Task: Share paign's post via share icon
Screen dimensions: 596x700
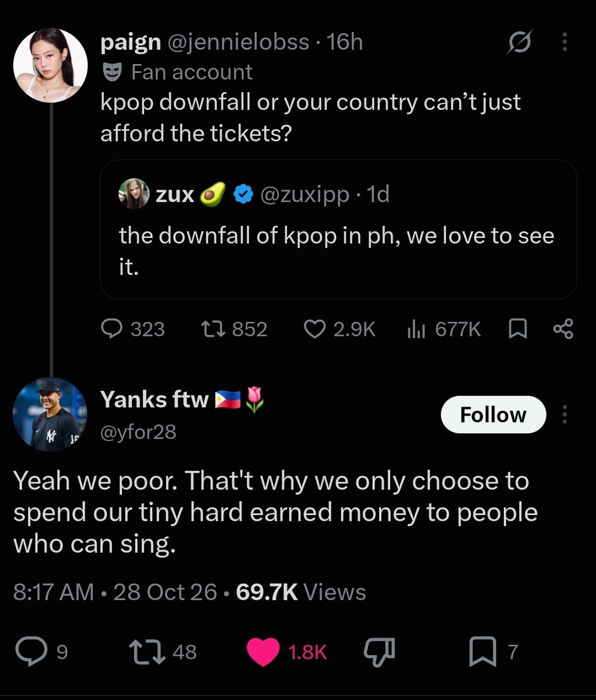Action: [563, 330]
